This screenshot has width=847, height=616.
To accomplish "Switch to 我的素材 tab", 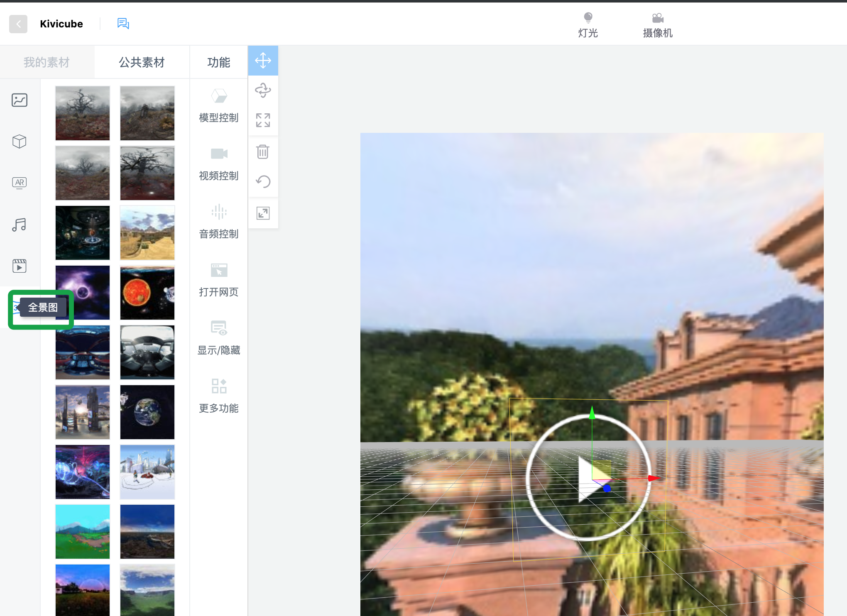I will pos(47,62).
